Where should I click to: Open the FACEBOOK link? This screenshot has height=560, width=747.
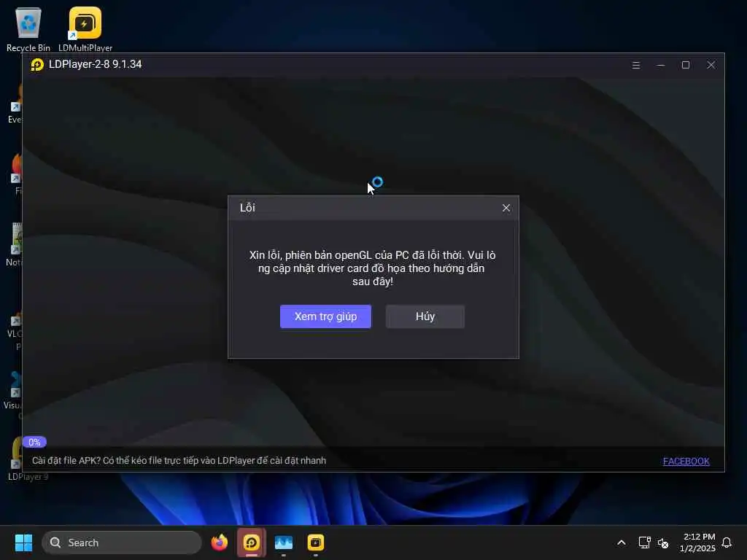(x=686, y=461)
